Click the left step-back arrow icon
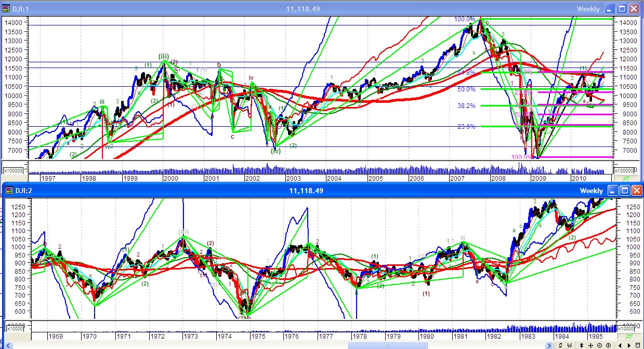The image size is (644, 349). pyautogui.click(x=620, y=345)
